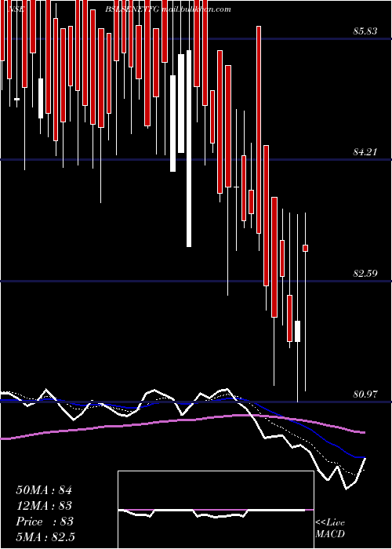Click the 82.59 price level label
This screenshot has height=549, width=392.
click(x=365, y=273)
